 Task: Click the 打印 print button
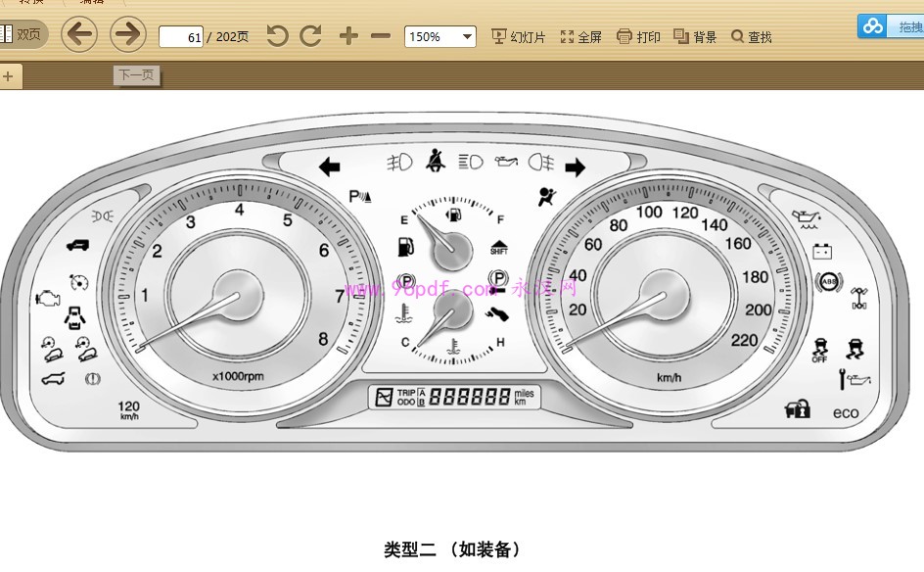[638, 37]
